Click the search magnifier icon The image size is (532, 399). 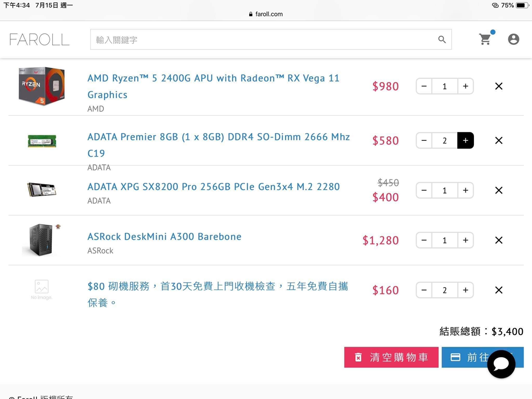pos(442,39)
